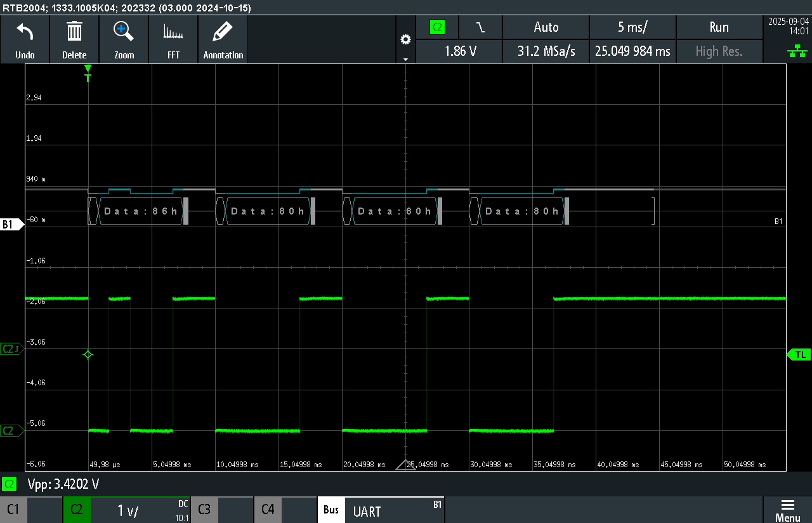Viewport: 812px width, 523px height.
Task: Select the Annotation pencil tool
Action: pyautogui.click(x=223, y=32)
